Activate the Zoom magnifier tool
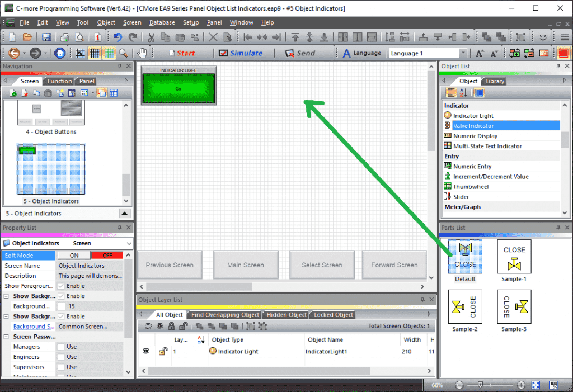The height and width of the screenshot is (392, 573). click(123, 53)
